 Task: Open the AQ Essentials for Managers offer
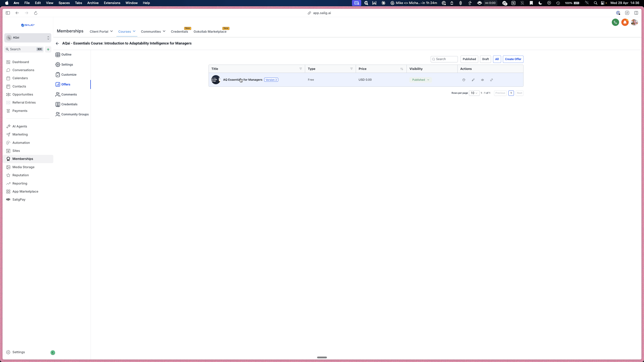coord(243,80)
